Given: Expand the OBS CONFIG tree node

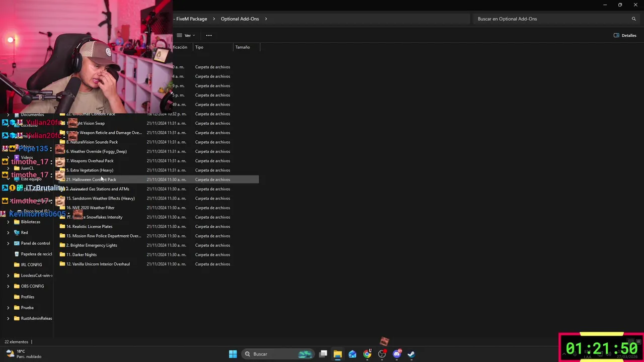Looking at the screenshot, I should tap(8, 286).
